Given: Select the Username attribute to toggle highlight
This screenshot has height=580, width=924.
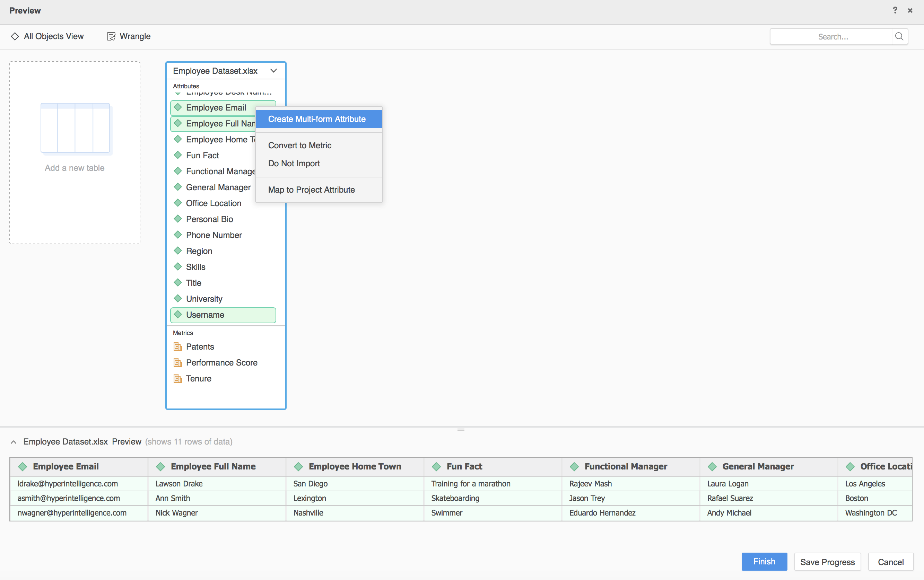Looking at the screenshot, I should pyautogui.click(x=205, y=315).
